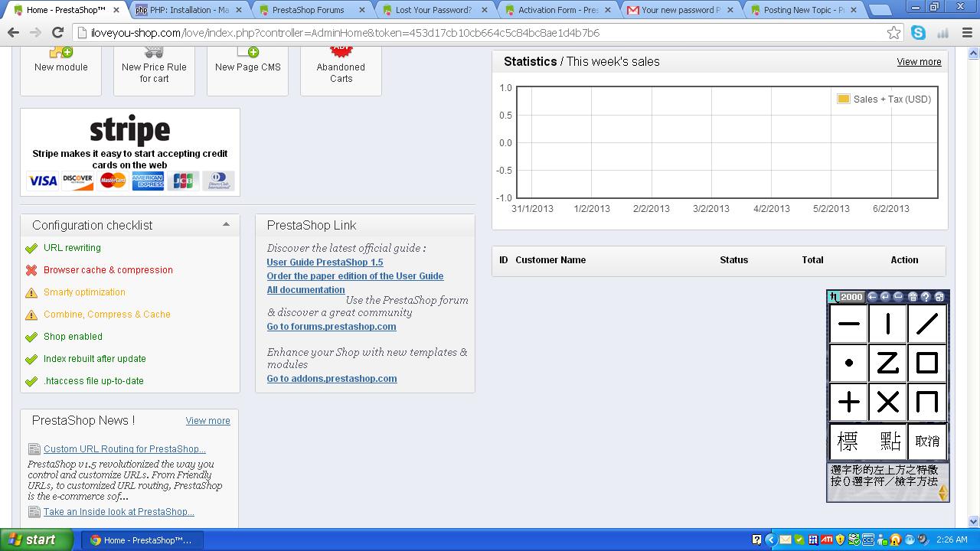980x551 pixels.
Task: Open the Smarty optimization checklist item
Action: (x=84, y=292)
